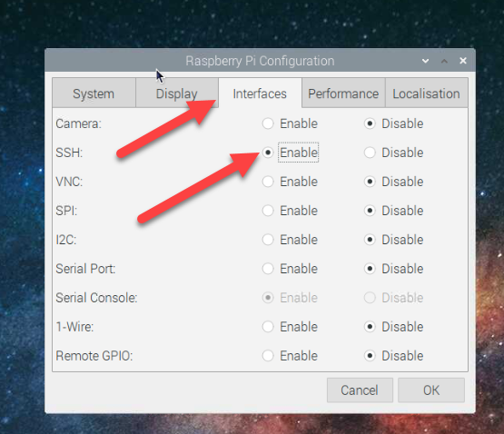Enable the VNC interface
The height and width of the screenshot is (434, 504).
268,182
